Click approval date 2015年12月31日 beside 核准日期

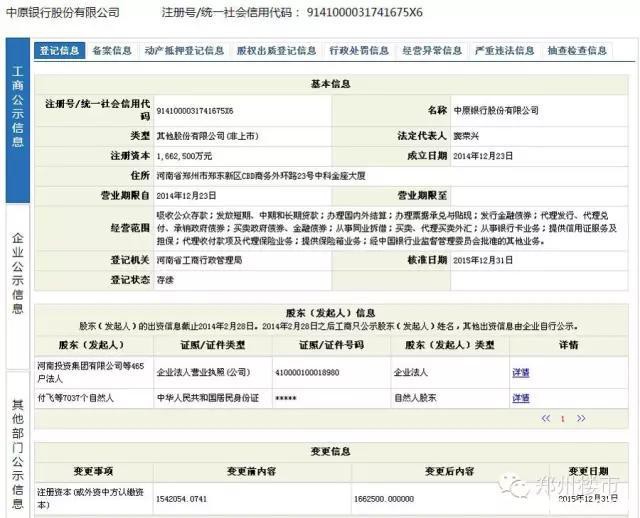483,260
